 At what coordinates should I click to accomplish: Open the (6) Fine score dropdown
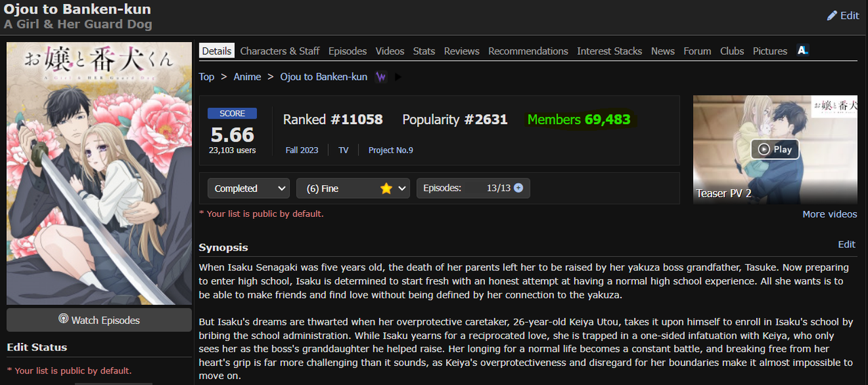click(x=353, y=188)
